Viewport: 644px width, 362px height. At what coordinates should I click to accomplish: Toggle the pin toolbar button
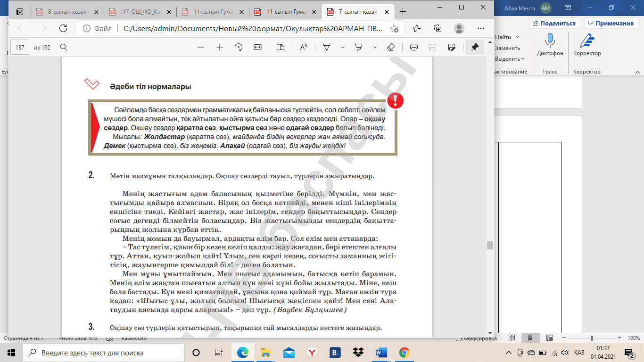(x=475, y=47)
